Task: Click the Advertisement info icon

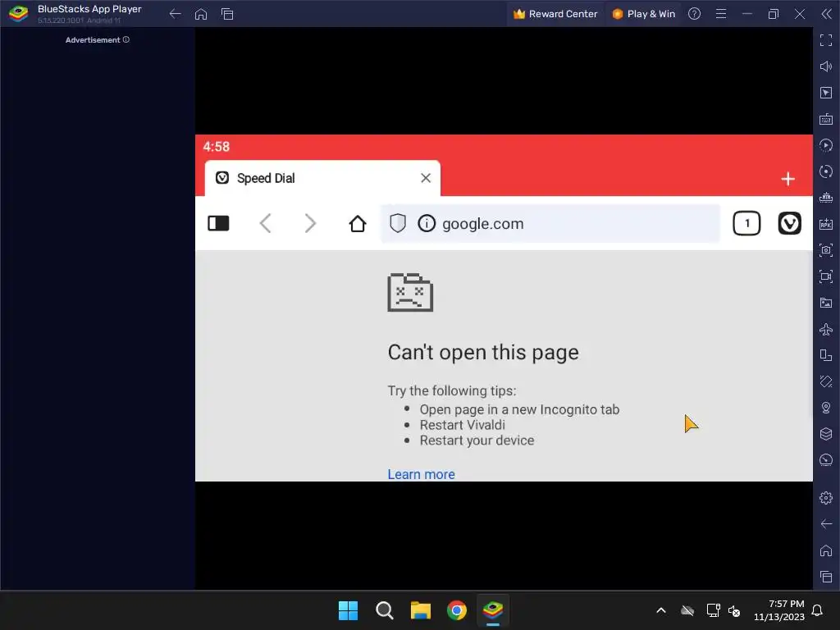Action: click(126, 39)
